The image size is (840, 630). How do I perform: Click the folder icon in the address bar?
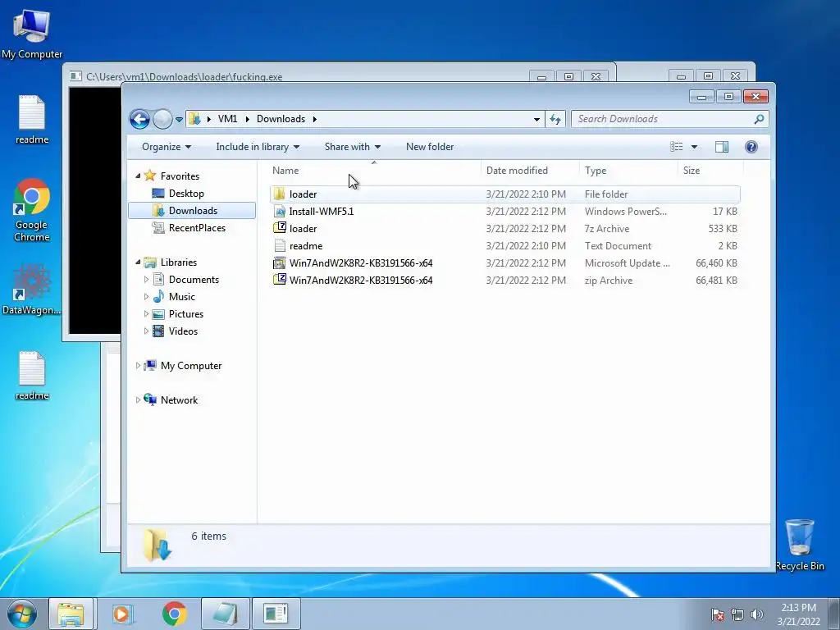(195, 119)
